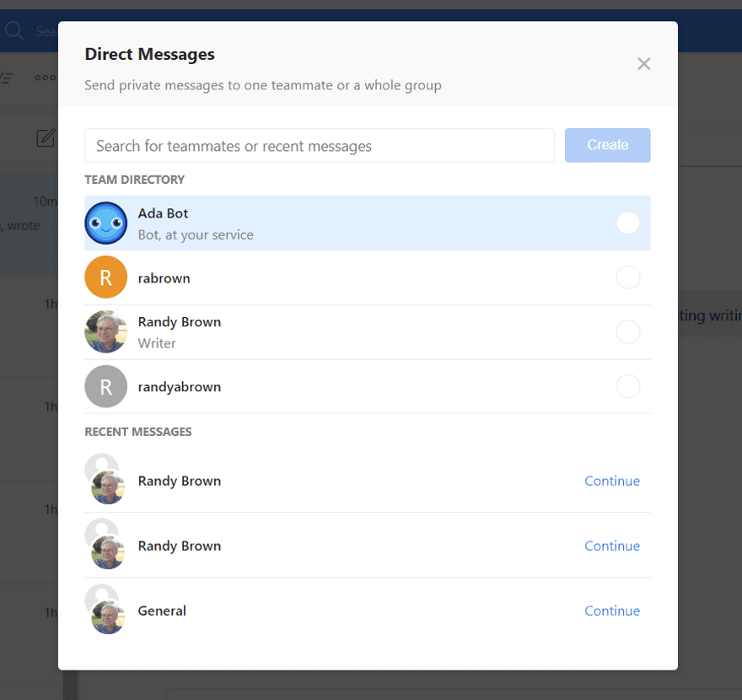Click Randy Brown's directory photo avatar
The image size is (742, 700).
point(106,331)
